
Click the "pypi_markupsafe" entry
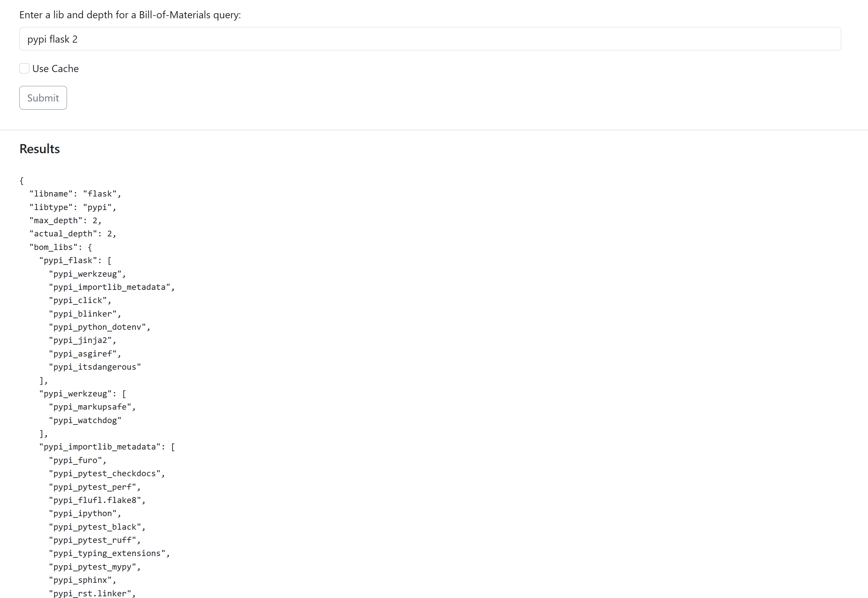click(92, 407)
